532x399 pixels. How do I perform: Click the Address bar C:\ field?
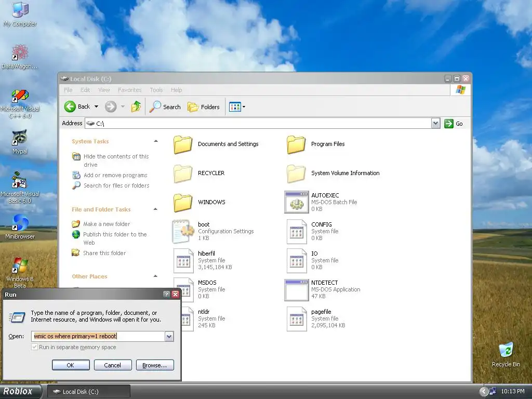(258, 124)
